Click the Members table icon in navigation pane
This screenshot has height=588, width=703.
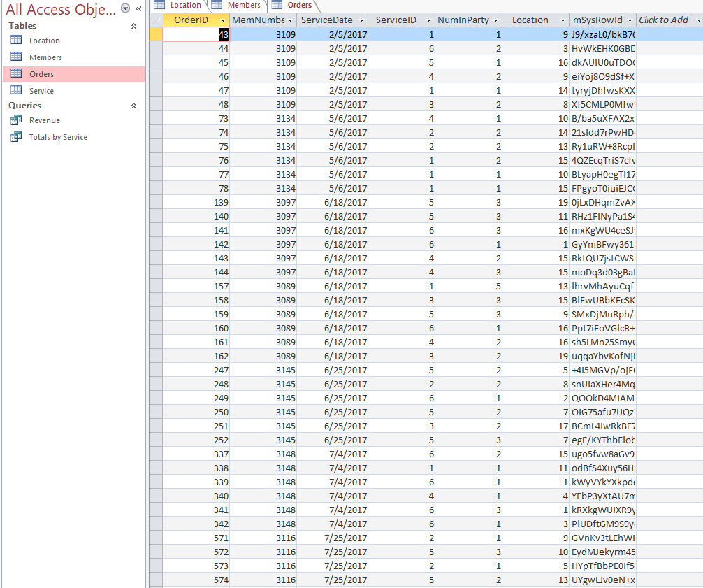tap(15, 57)
